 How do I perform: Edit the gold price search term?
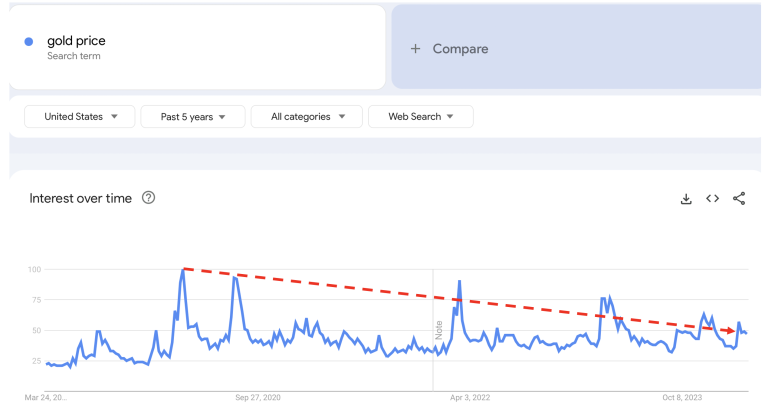[76, 41]
